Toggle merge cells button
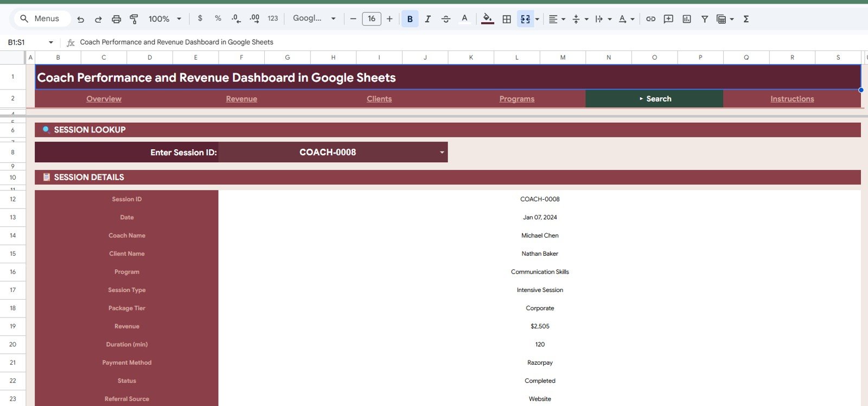The width and height of the screenshot is (868, 406). coord(525,19)
